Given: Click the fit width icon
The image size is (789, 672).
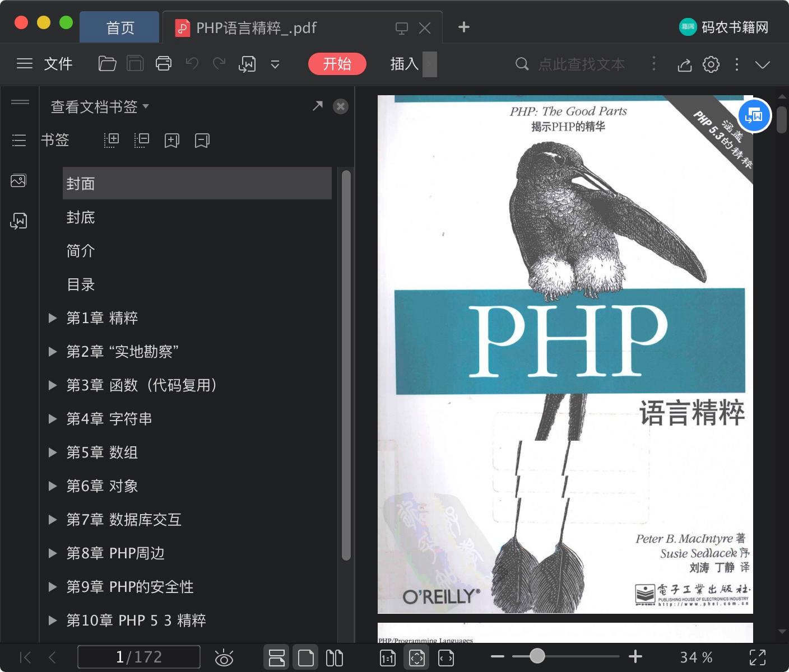Looking at the screenshot, I should [446, 658].
